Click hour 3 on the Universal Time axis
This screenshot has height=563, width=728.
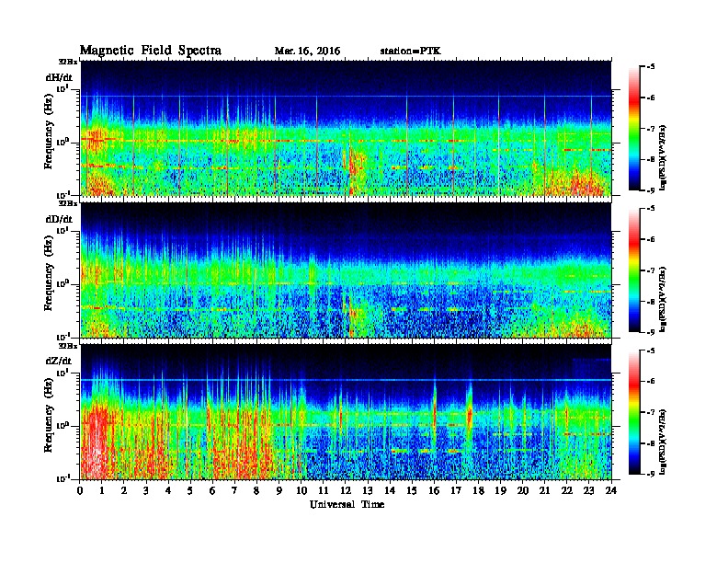[146, 491]
